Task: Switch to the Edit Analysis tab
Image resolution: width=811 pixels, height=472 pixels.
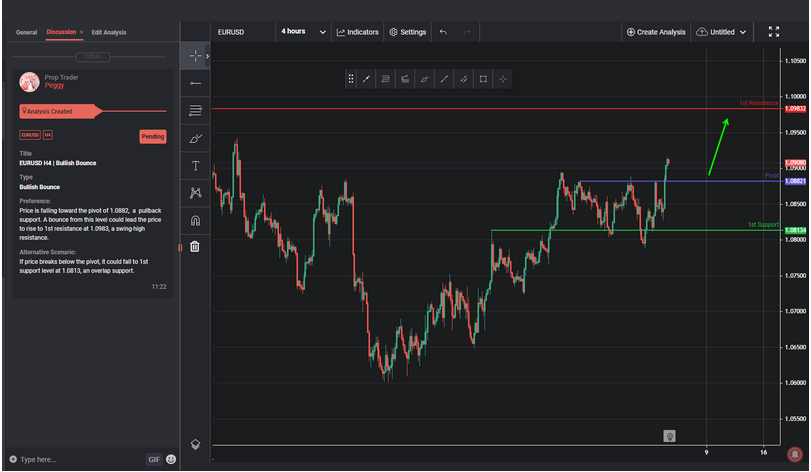Action: [109, 32]
